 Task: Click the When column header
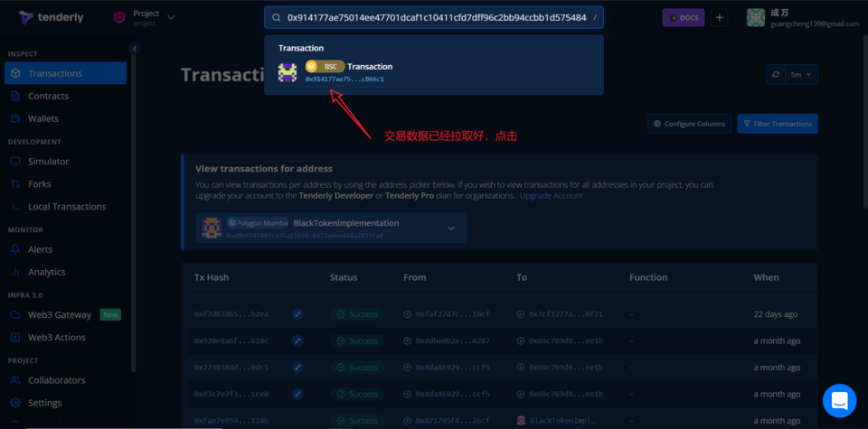coord(766,277)
